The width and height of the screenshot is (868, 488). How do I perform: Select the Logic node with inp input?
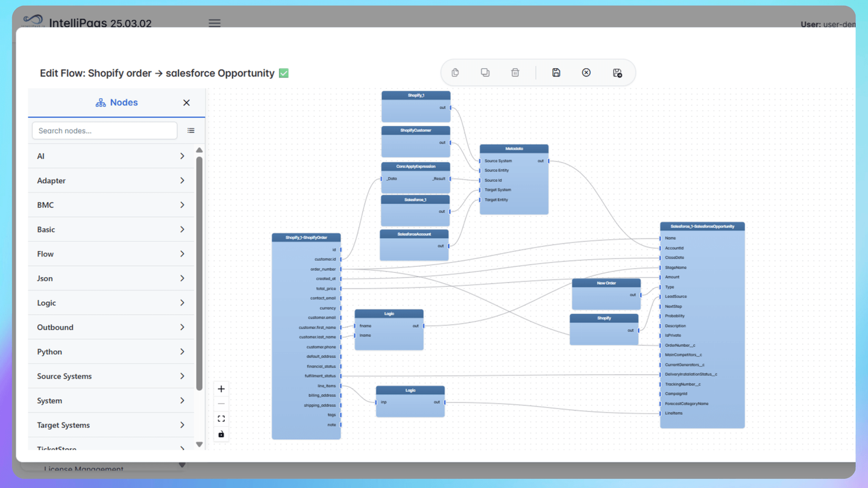[x=410, y=390]
